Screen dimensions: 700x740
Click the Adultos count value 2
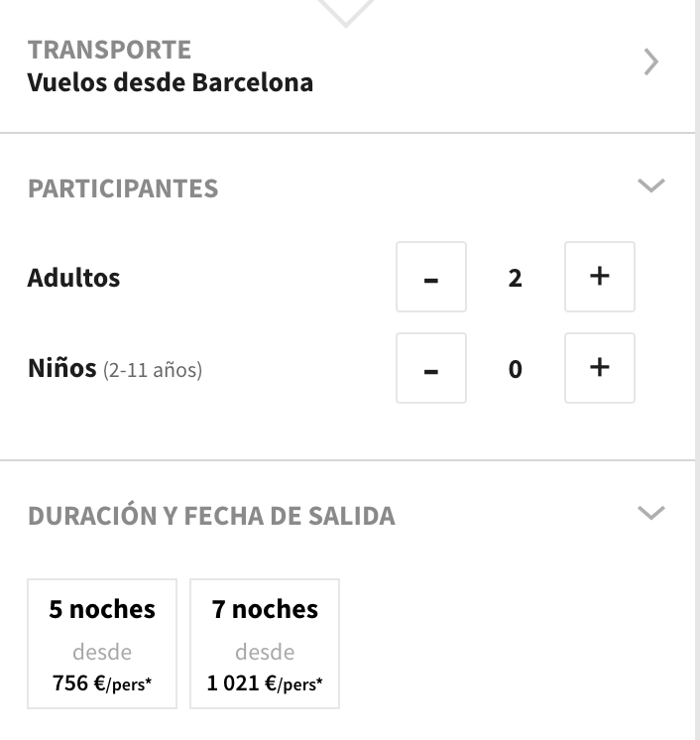pos(515,278)
